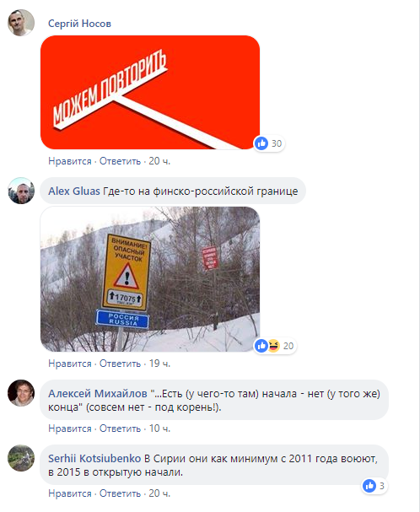Open Serhii Kotsiubenko's name link
The width and height of the screenshot is (420, 512).
coord(94,459)
